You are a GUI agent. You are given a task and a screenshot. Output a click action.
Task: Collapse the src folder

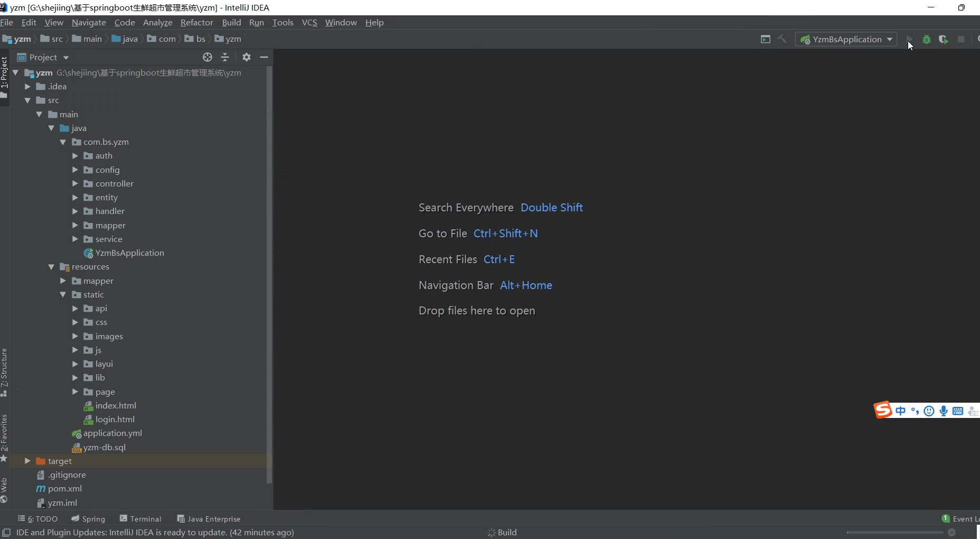pyautogui.click(x=27, y=100)
